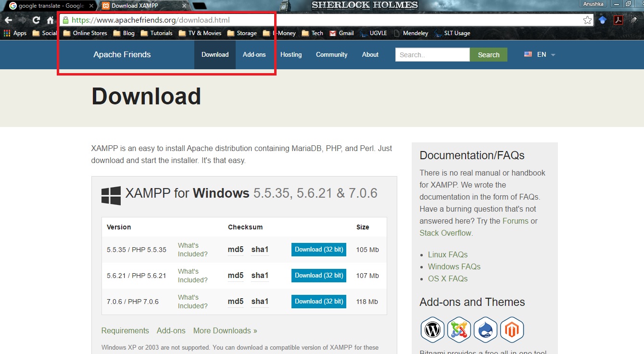Bookmark this page via the star icon
Image resolution: width=644 pixels, height=354 pixels.
(x=587, y=20)
